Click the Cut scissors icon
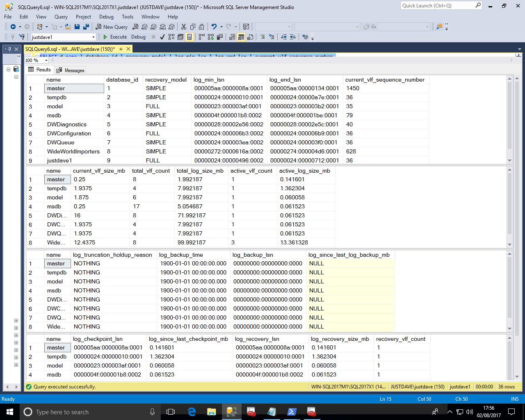This screenshot has height=420, width=525. click(x=183, y=27)
